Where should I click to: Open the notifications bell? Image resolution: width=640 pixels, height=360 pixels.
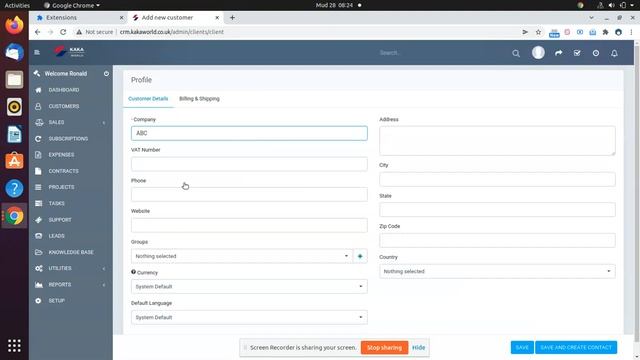coord(614,53)
